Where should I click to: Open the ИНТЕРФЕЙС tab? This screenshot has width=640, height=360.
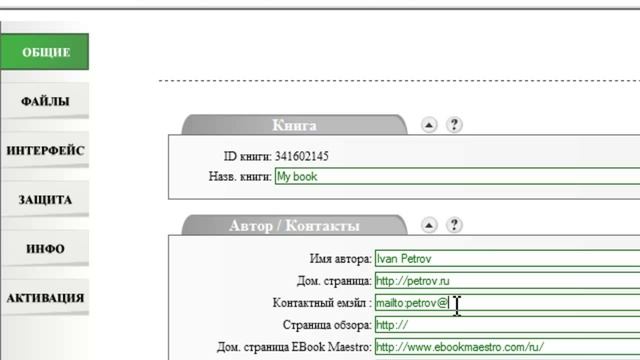44,150
